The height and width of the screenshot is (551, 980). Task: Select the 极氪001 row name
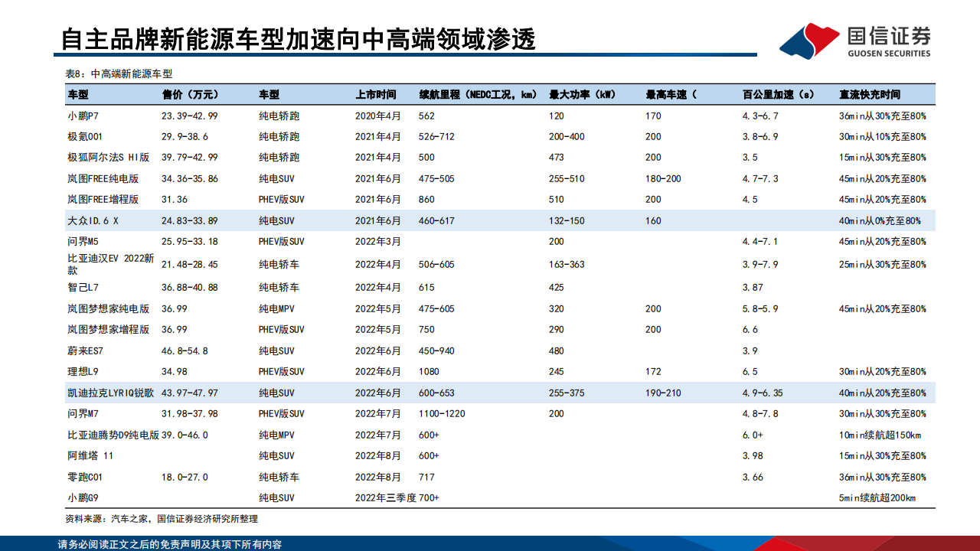tap(84, 137)
